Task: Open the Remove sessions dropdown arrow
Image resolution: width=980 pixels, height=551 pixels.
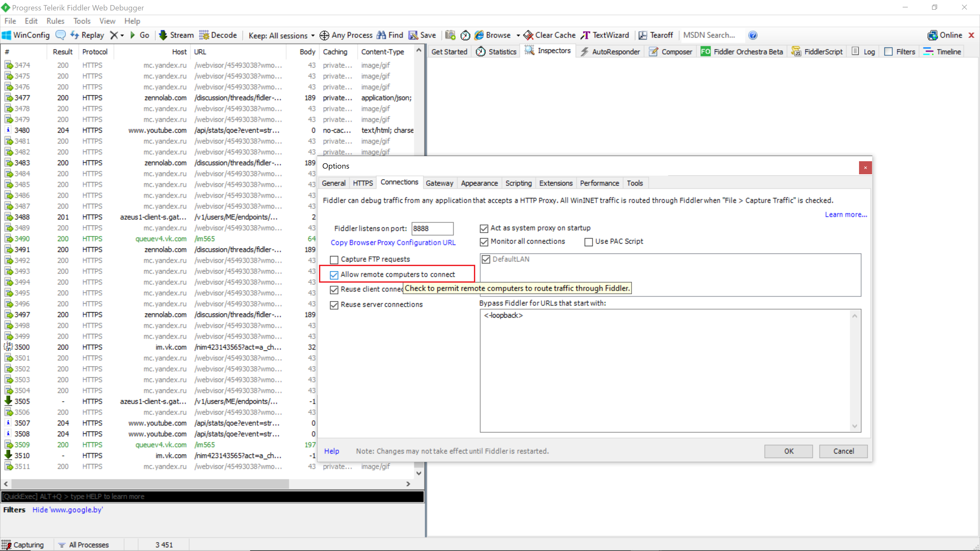Action: tap(122, 35)
